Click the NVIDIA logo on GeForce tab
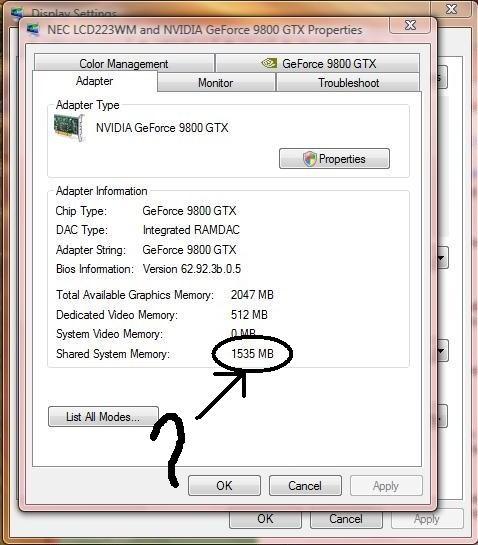The height and width of the screenshot is (545, 478). pos(269,63)
